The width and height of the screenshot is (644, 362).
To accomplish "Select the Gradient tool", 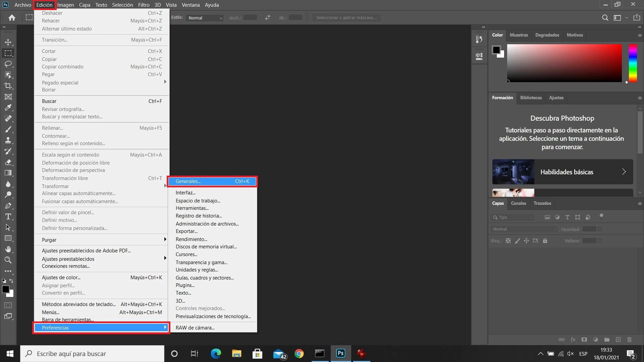I will [8, 173].
